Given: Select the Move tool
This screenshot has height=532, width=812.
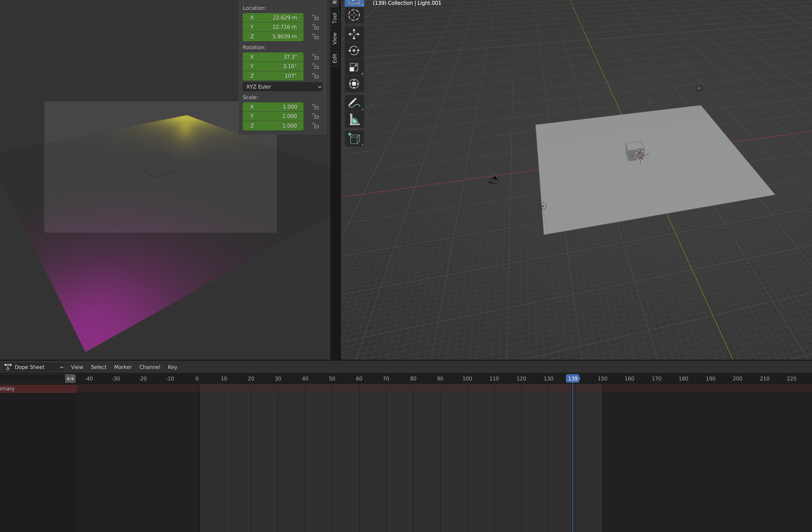Looking at the screenshot, I should [x=354, y=34].
